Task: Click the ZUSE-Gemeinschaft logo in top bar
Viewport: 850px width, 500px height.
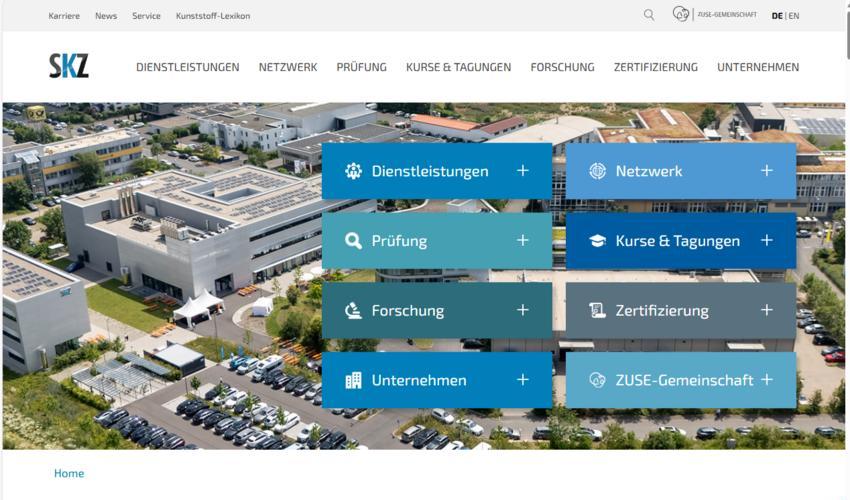Action: coord(714,15)
